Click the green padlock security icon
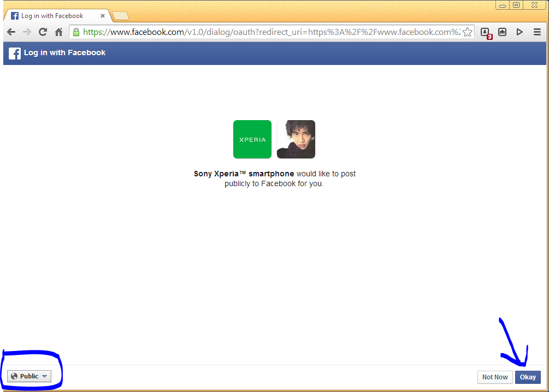 76,33
